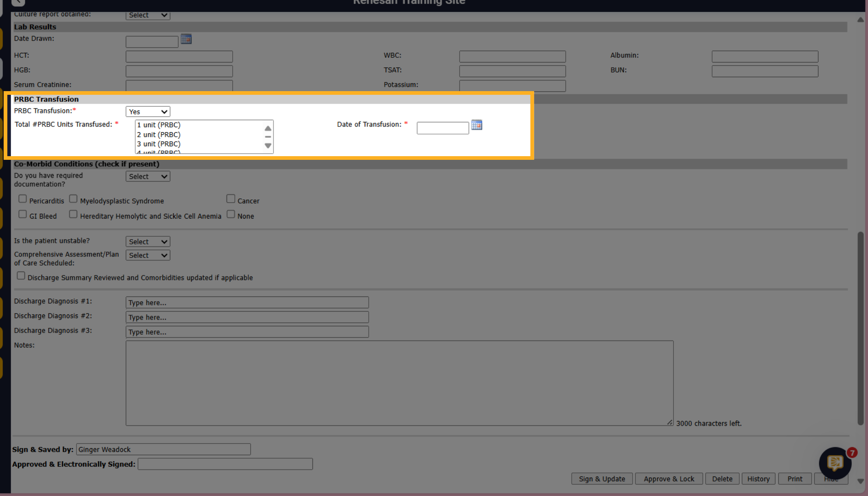Click the page vertical scrollbar thumb
This screenshot has width=868, height=496.
(860, 328)
